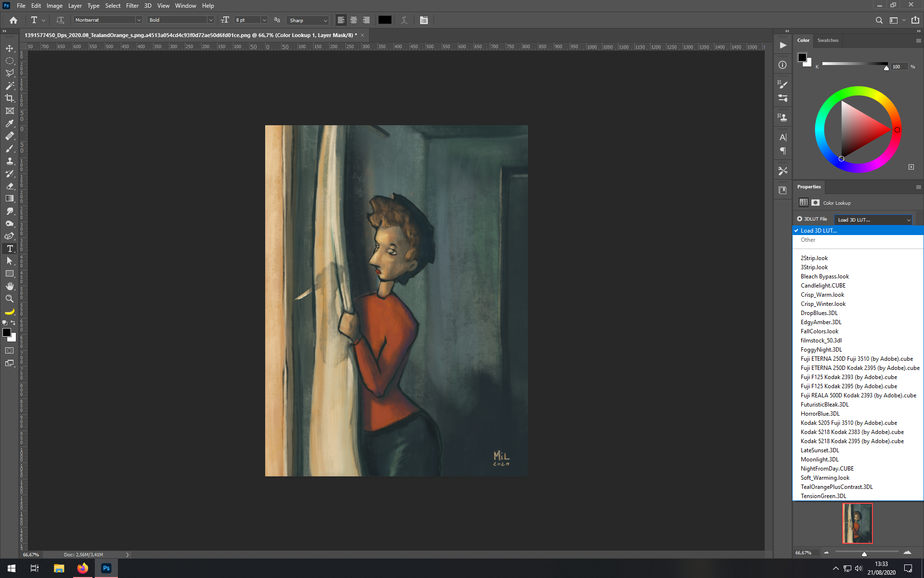Select the Zoom tool in toolbar
Image resolution: width=924 pixels, height=578 pixels.
(x=10, y=299)
